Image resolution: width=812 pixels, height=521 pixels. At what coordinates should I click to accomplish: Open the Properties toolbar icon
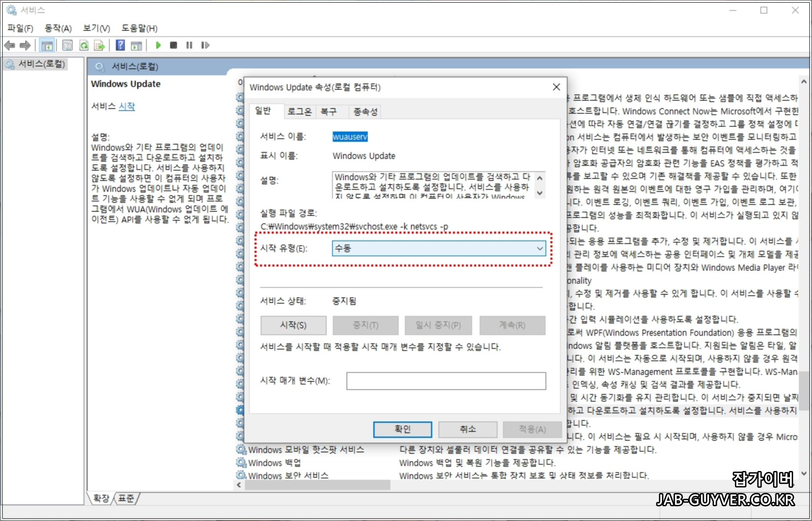coord(67,45)
